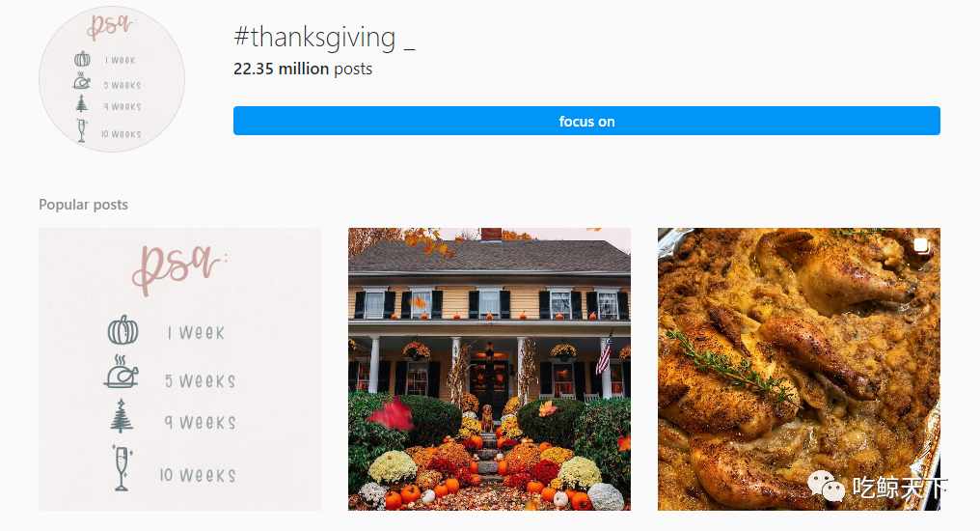This screenshot has height=531, width=980.
Task: Click the Christmas tree icon beside "9 weeks"
Action: pyautogui.click(x=122, y=416)
